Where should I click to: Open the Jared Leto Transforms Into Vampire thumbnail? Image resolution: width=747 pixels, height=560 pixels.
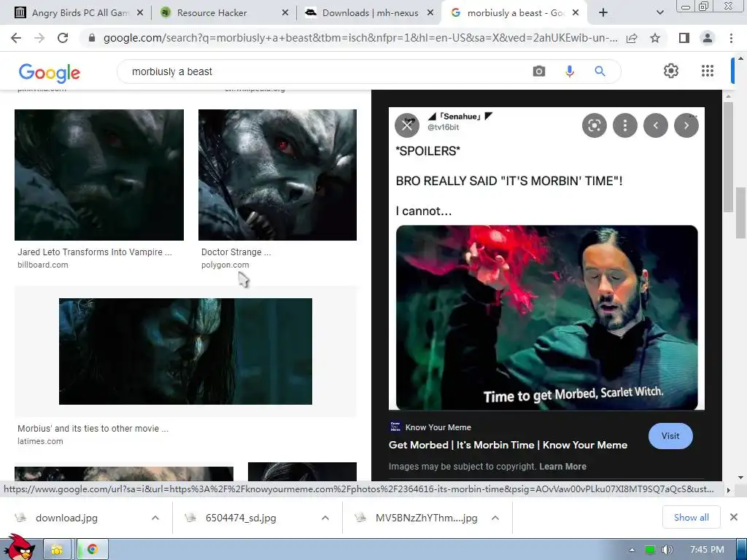pos(99,175)
